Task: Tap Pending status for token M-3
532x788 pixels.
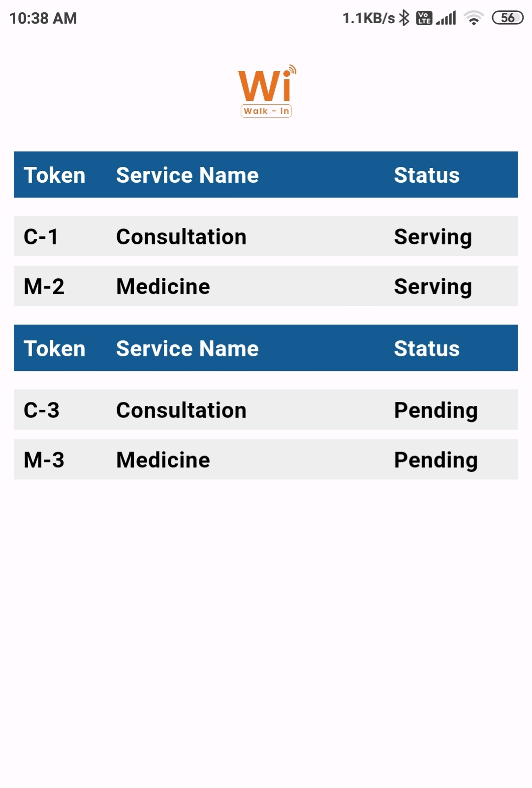Action: (436, 460)
